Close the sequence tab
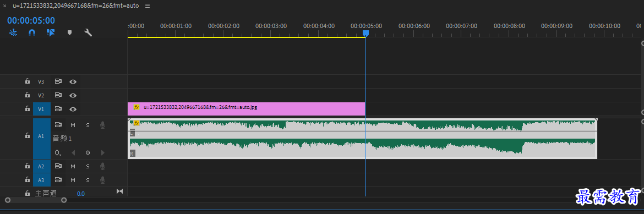Viewport: 644px width, 214px height. 5,6
